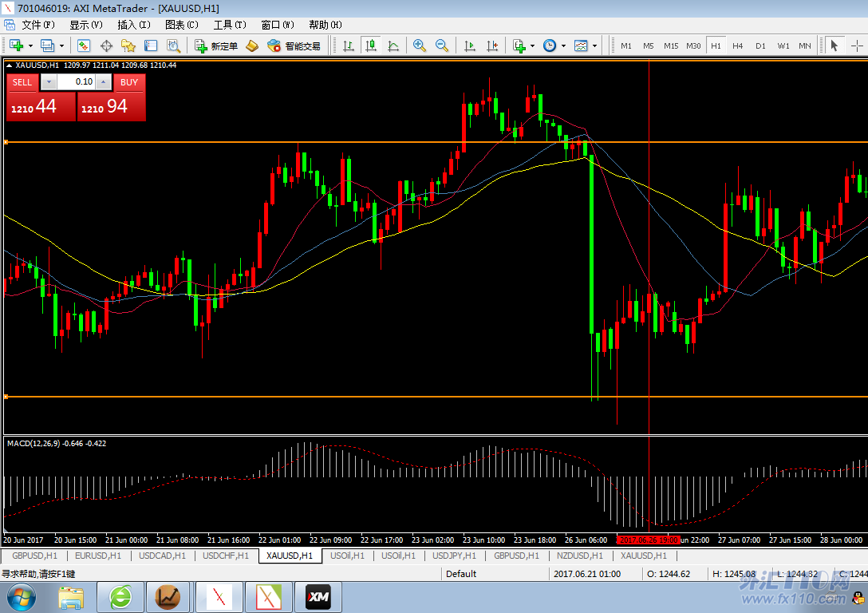
Task: Select the H4 timeframe button
Action: coord(737,45)
